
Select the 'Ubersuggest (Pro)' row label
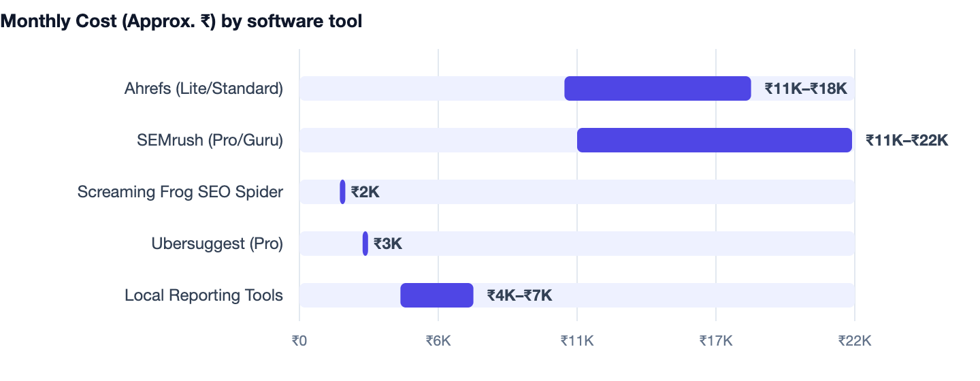(217, 244)
